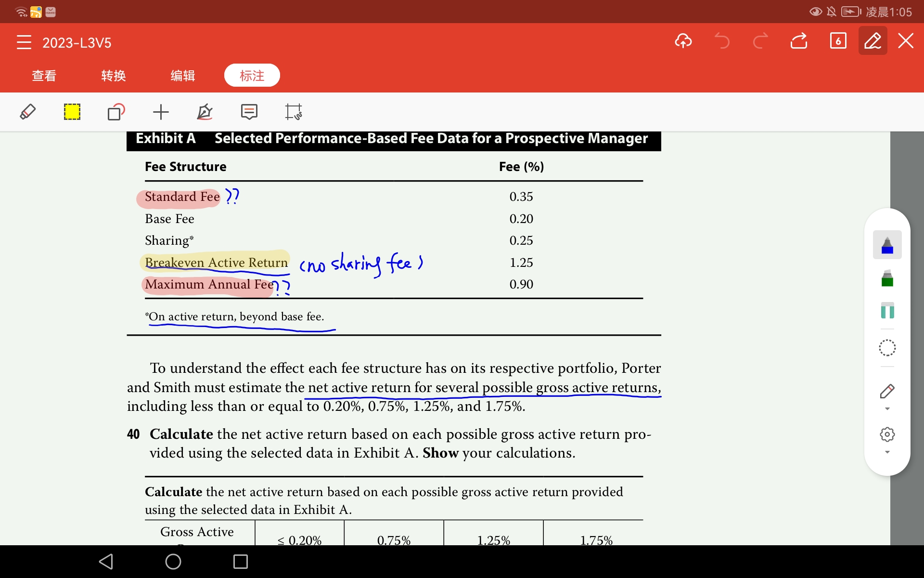
Task: Select the shapes tool icon
Action: click(x=116, y=112)
